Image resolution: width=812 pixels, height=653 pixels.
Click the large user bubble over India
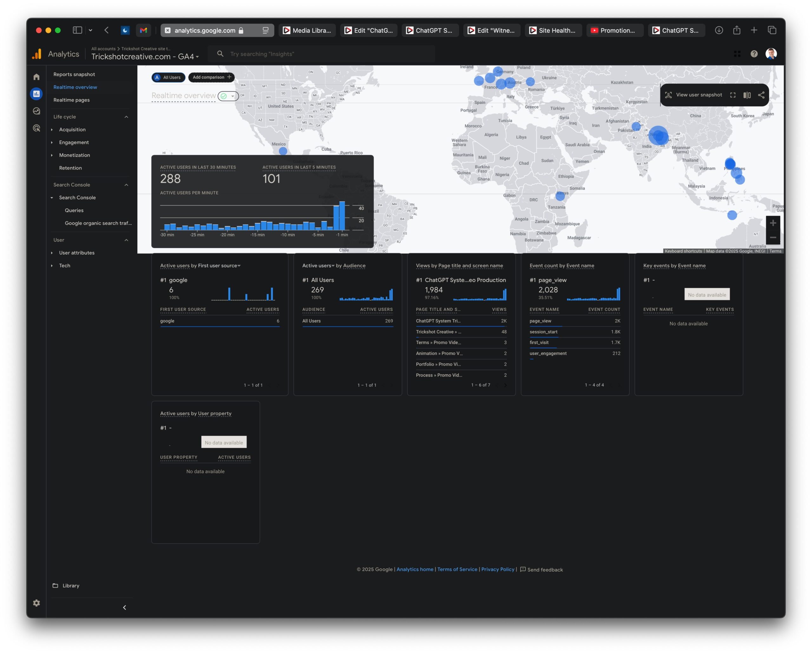pyautogui.click(x=658, y=136)
